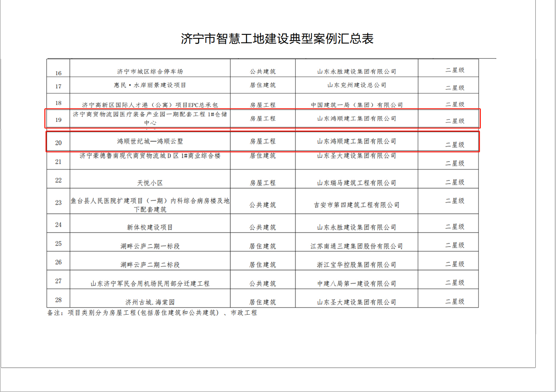Select row number 19 cell
Screen dimensions: 556x392
coord(58,120)
